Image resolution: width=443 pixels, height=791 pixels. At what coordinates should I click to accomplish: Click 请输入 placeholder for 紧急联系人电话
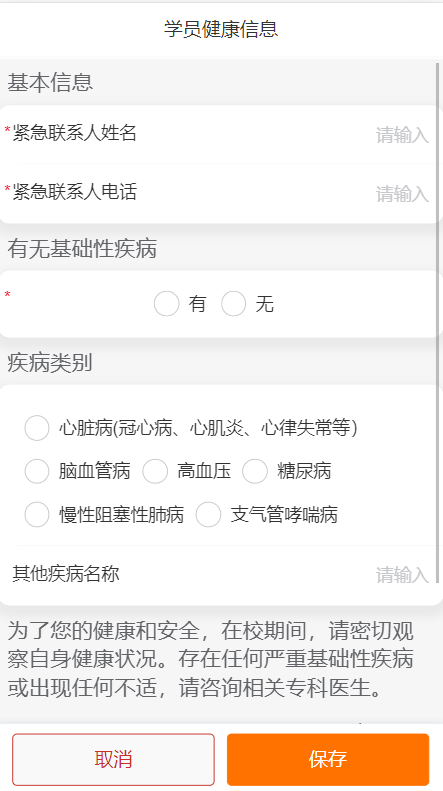402,194
